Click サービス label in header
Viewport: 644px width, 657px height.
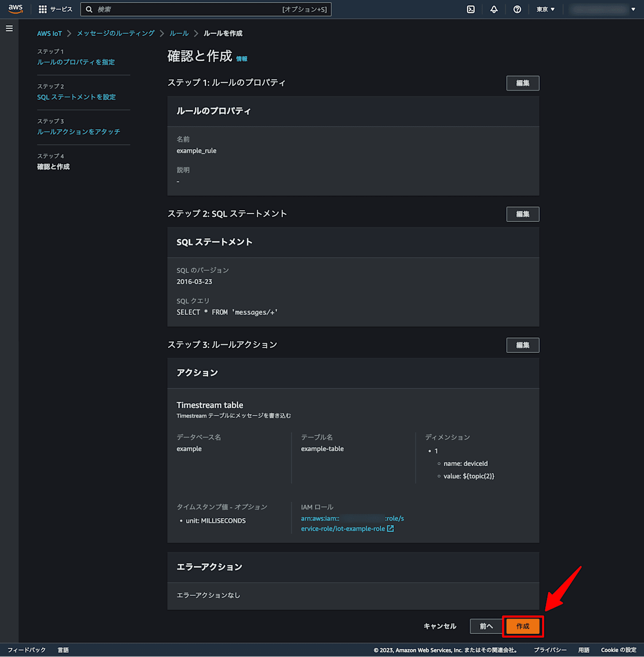coord(61,9)
